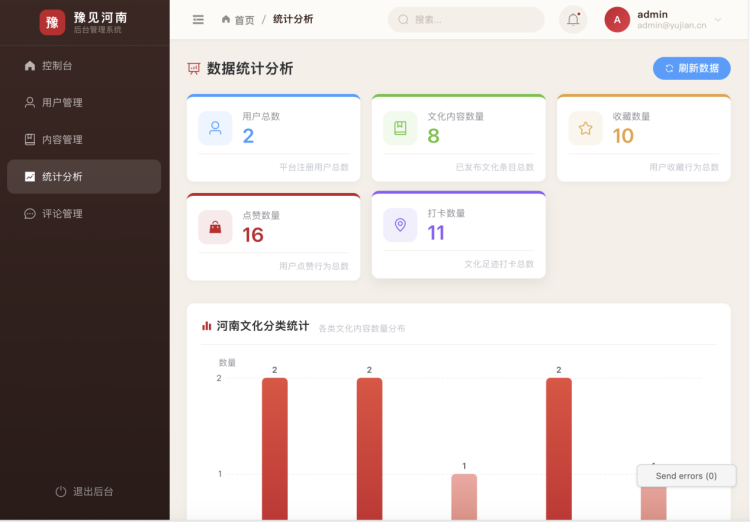750x522 pixels.
Task: Click the fourth bar labeled 2
Action: click(559, 449)
